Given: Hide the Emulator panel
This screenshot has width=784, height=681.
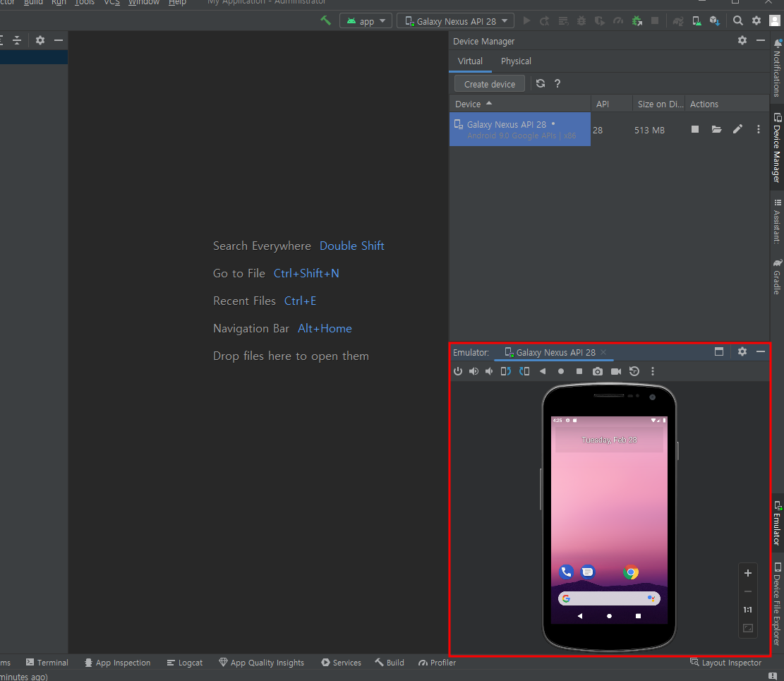Looking at the screenshot, I should [x=761, y=351].
